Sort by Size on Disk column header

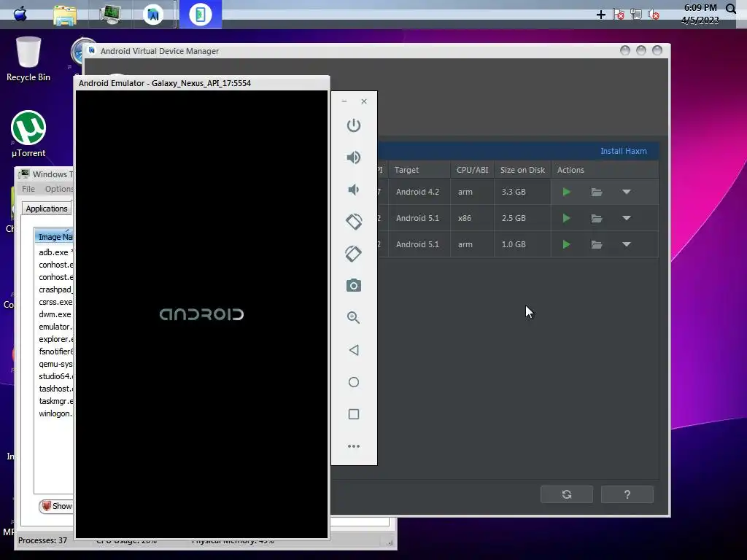pos(522,170)
